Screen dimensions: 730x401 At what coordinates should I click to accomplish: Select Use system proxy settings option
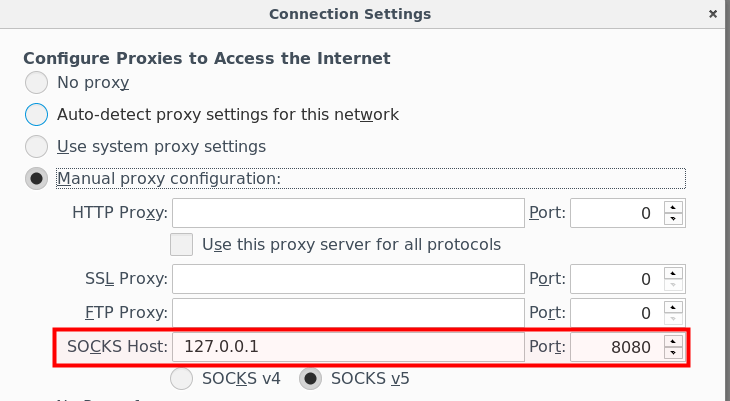(x=36, y=146)
